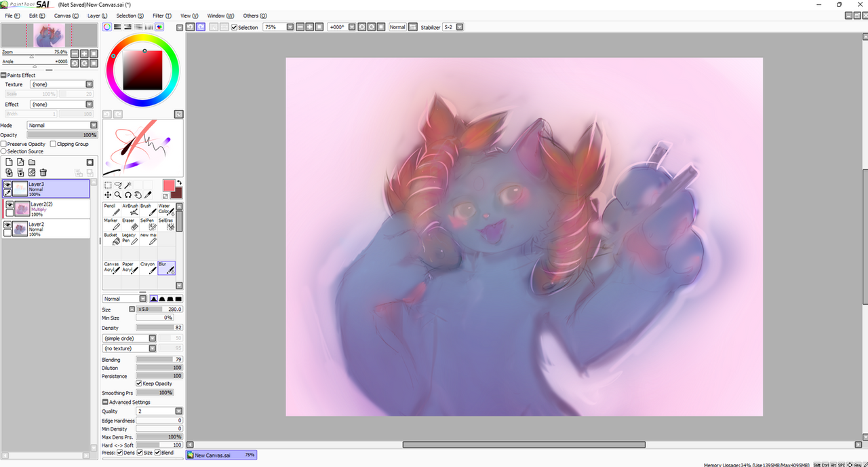Image resolution: width=868 pixels, height=467 pixels.
Task: Adjust the brush Density slider
Action: click(x=159, y=328)
